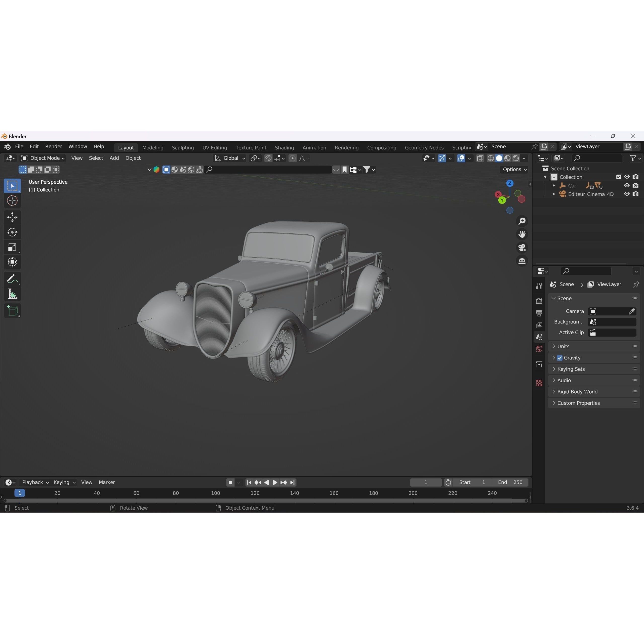Select the Rotate tool

click(x=12, y=232)
